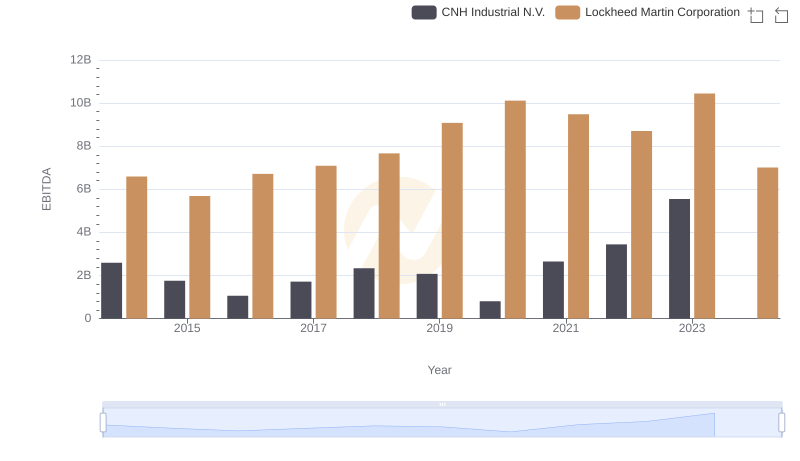Click the CNH Industrial bar for 2020
The image size is (800, 461).
pos(490,310)
